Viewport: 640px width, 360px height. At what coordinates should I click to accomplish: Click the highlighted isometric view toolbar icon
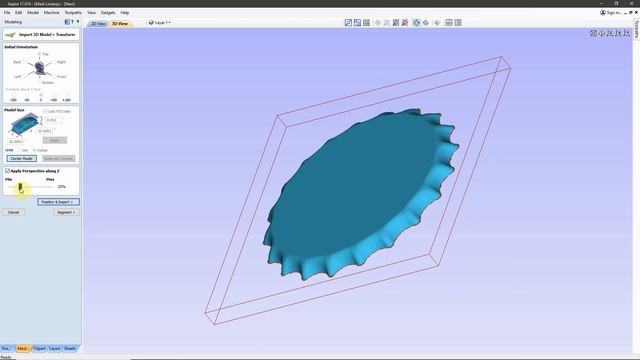point(416,23)
